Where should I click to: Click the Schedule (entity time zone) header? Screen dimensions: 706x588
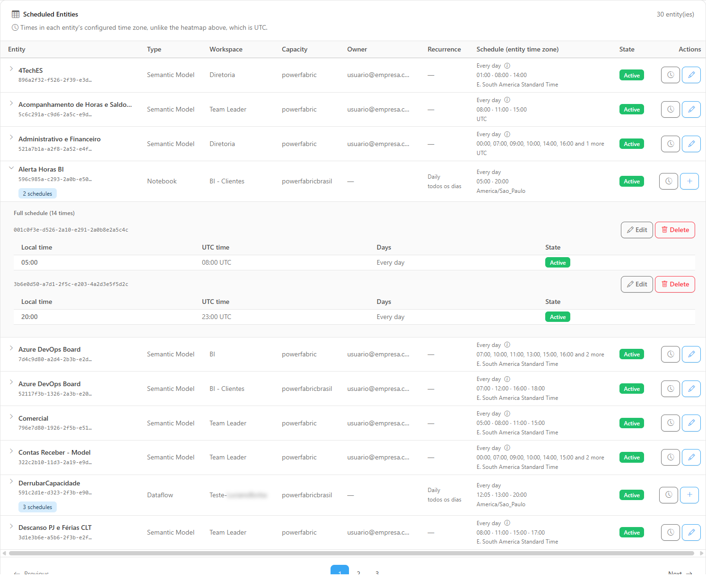coord(517,49)
